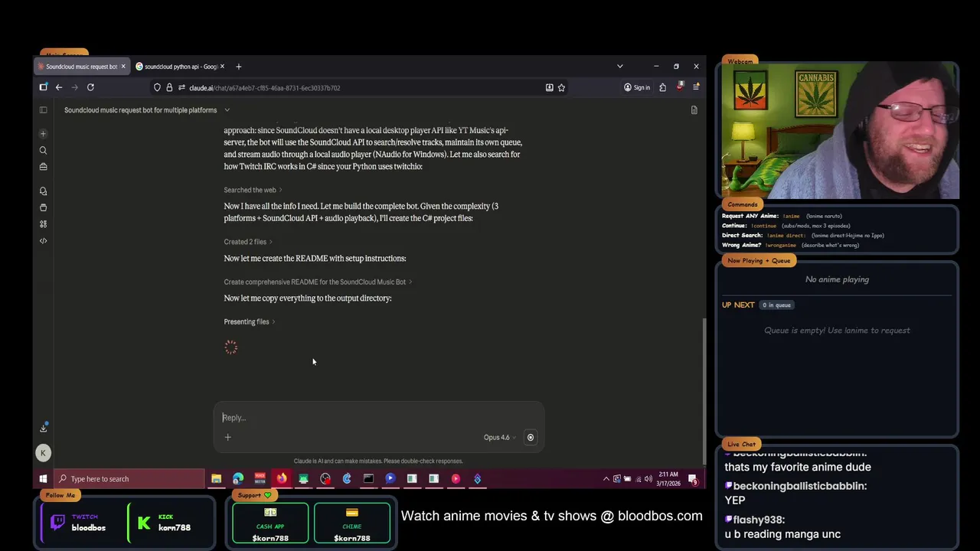Click the 'UP NEXT' queue label
This screenshot has width=980, height=551.
[x=738, y=305]
